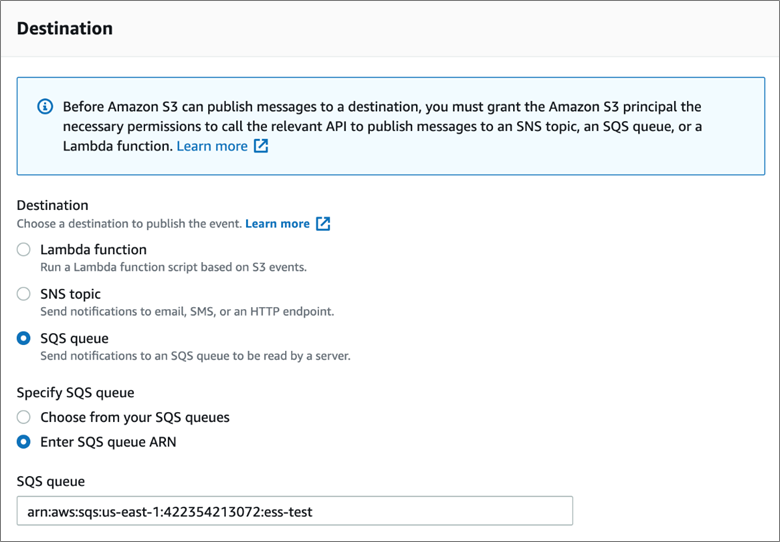Viewport: 780px width, 542px height.
Task: Click the SQS queue ARN input field
Action: 295,512
